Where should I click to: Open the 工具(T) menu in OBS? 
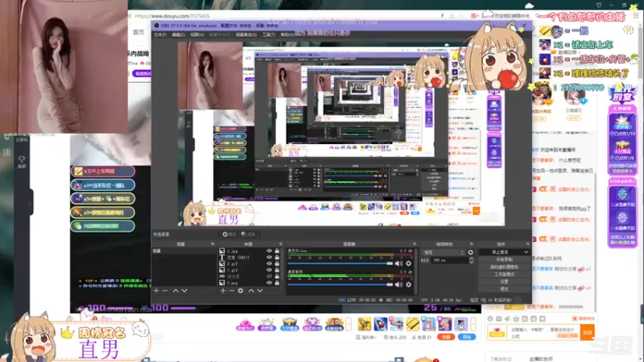(269, 35)
